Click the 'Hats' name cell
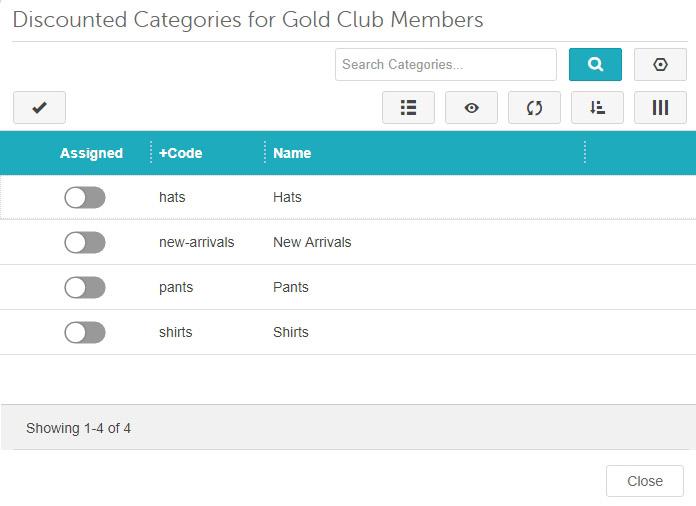Viewport: 696px width, 506px height. (287, 197)
